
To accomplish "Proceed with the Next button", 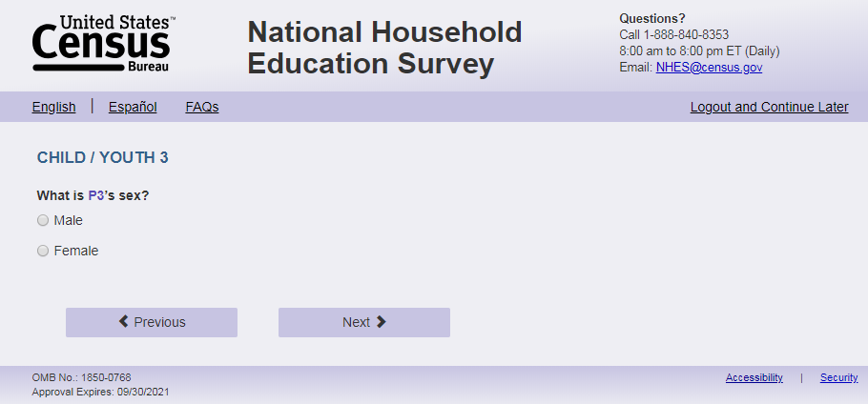I will [364, 322].
